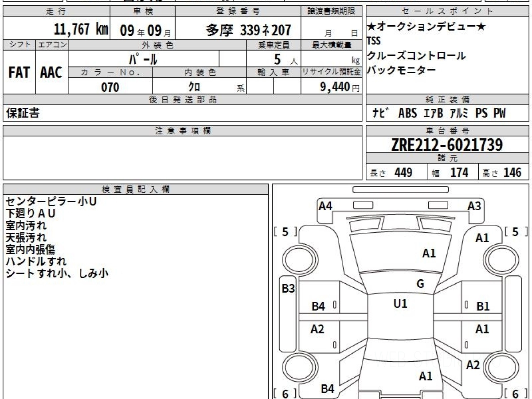
Task: Select the FAT shift value
Action: click(19, 73)
